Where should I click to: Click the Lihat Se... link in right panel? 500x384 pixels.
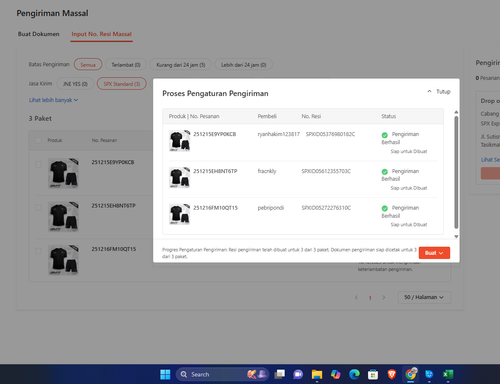[x=490, y=160]
